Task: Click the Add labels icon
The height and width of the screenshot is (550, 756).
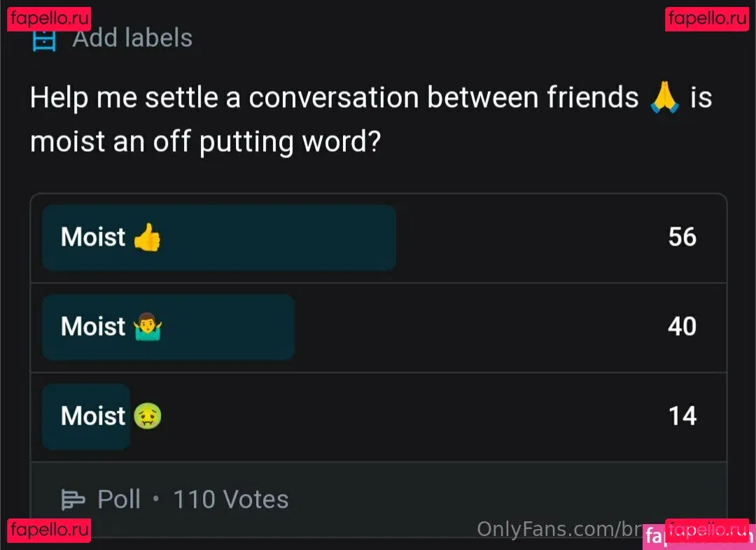Action: [x=44, y=39]
